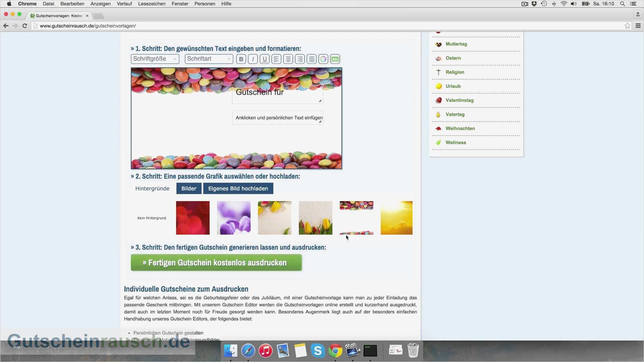Open the Schriftart dropdown

209,59
